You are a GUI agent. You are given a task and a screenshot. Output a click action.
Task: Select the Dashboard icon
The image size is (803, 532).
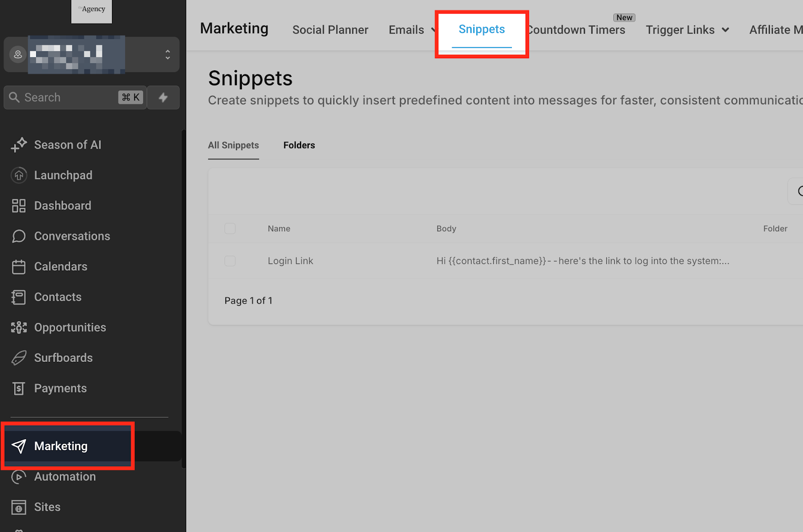pos(19,205)
